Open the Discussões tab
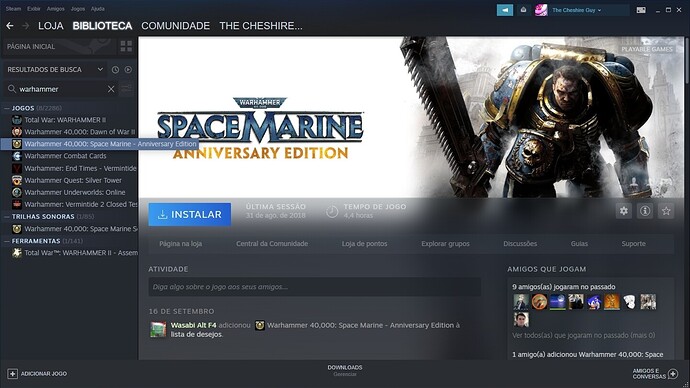The height and width of the screenshot is (388, 690). pyautogui.click(x=520, y=244)
